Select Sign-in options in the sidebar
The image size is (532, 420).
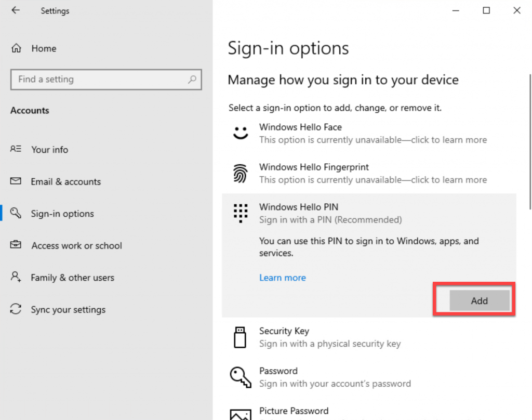coord(62,213)
